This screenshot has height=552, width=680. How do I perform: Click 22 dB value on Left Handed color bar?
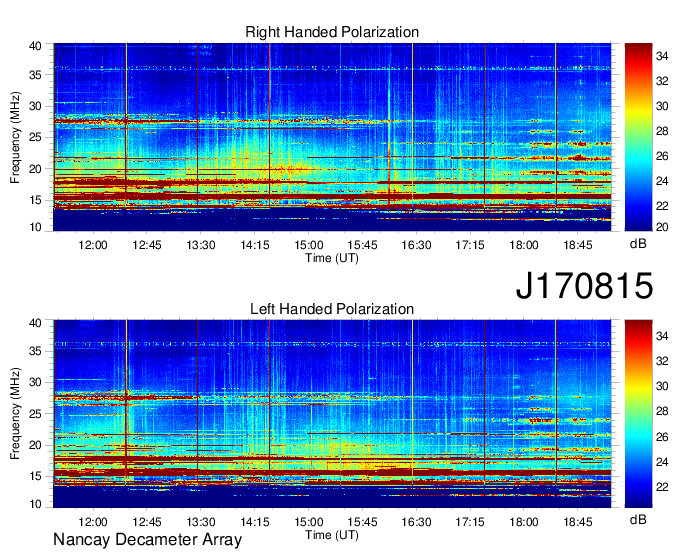[x=662, y=487]
